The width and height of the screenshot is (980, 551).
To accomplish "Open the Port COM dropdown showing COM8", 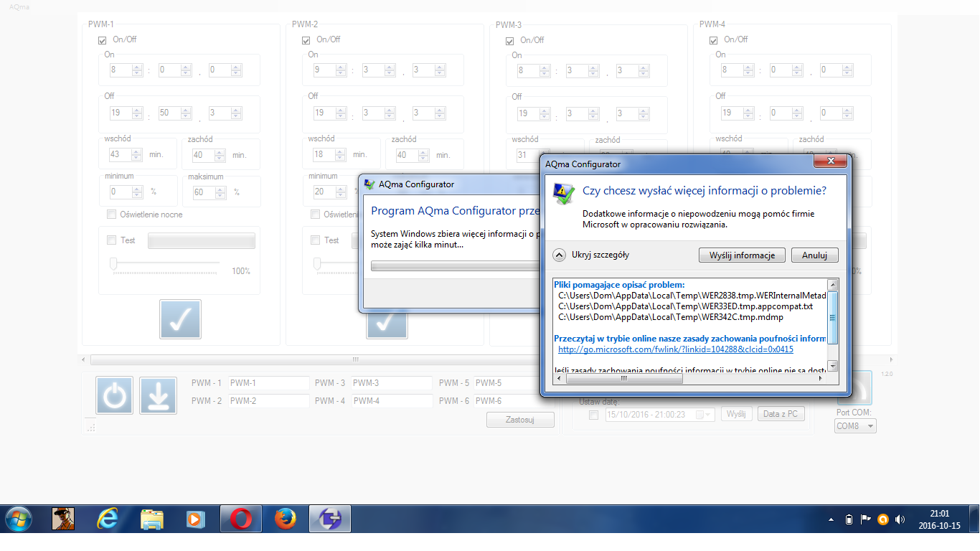I will pos(856,426).
